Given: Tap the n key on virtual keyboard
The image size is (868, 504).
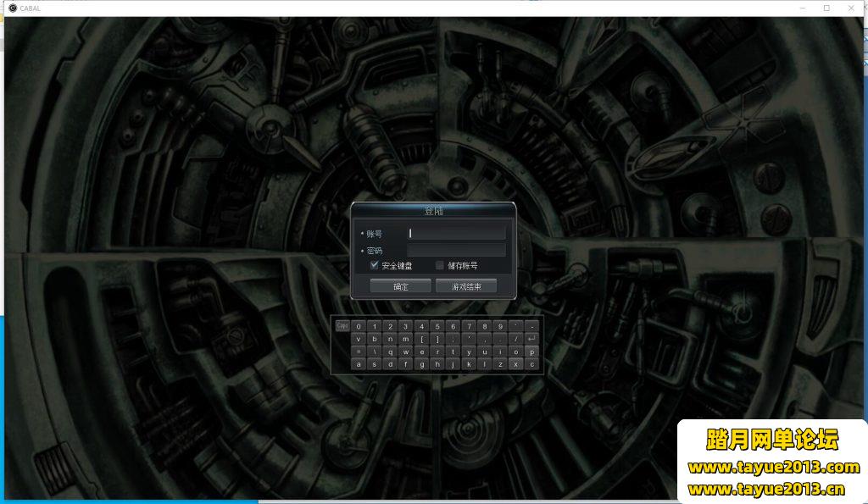Looking at the screenshot, I should coord(390,339).
